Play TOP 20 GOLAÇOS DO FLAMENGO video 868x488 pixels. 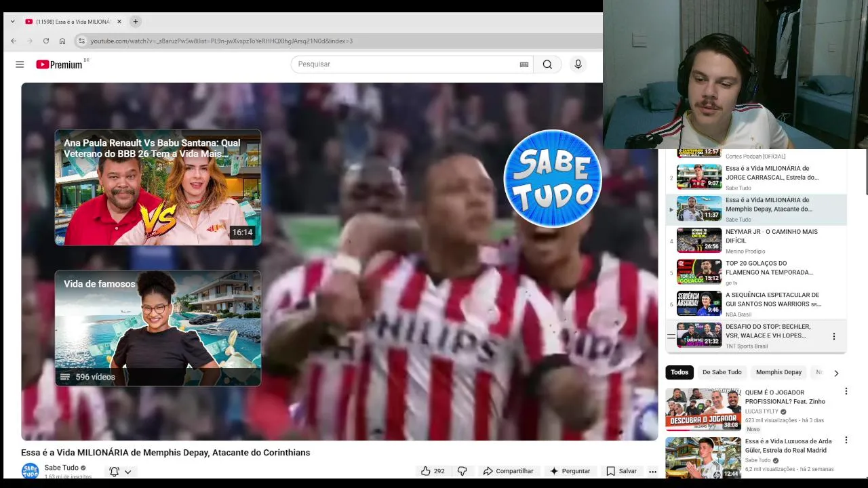click(756, 272)
